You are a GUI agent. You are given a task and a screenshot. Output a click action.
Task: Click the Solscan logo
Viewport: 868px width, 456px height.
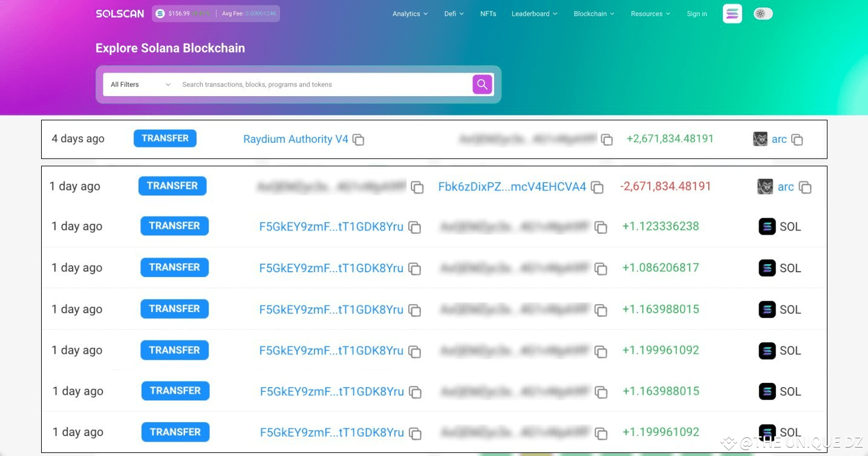pos(120,14)
